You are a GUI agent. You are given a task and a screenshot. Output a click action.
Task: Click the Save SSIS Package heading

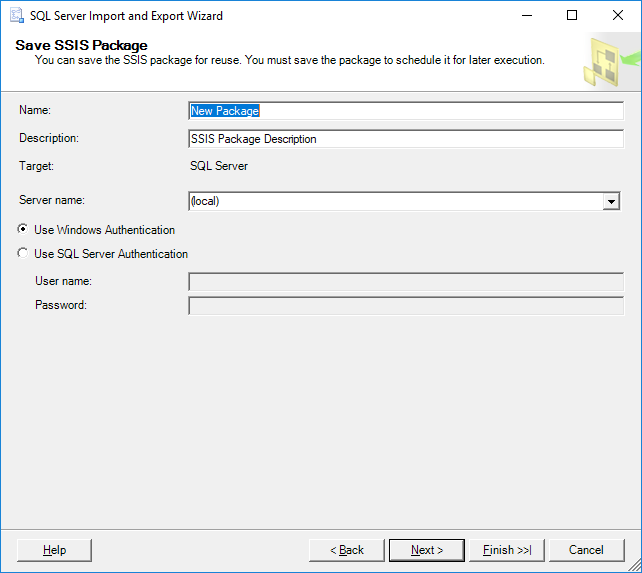(x=81, y=46)
